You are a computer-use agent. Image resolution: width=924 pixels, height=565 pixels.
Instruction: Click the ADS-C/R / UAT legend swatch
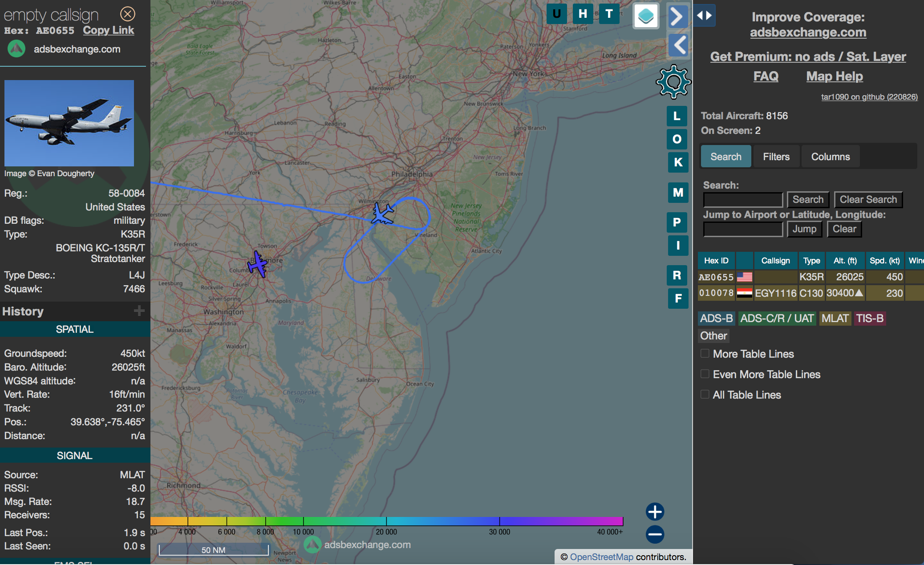point(777,319)
